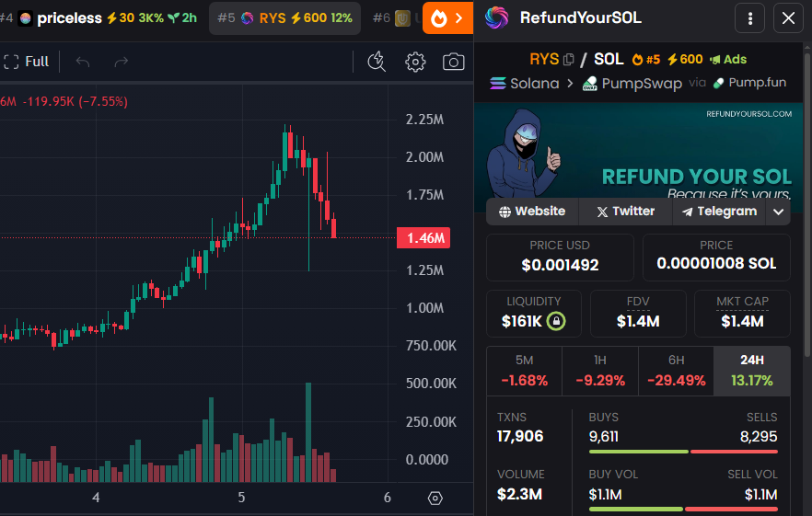812x516 pixels.
Task: Undo last chart action
Action: coord(83,62)
